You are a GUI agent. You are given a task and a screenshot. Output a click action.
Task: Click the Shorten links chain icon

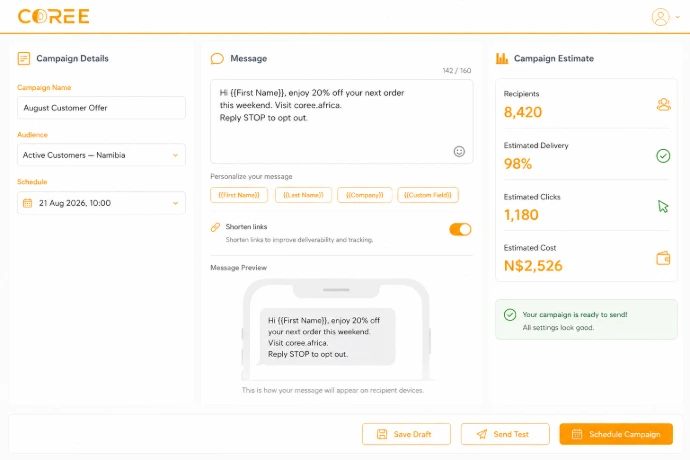coord(215,227)
